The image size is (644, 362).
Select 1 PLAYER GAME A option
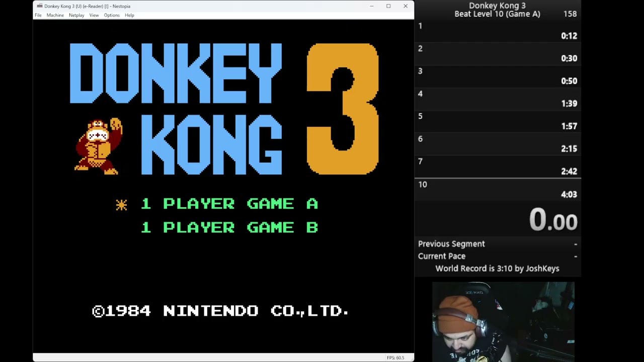pos(229,204)
